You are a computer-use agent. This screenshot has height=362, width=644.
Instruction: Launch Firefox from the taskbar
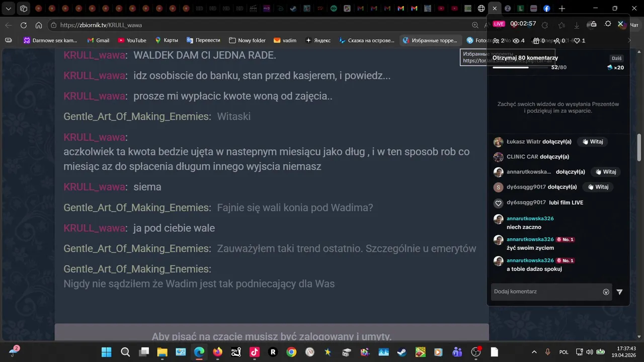[x=217, y=352]
